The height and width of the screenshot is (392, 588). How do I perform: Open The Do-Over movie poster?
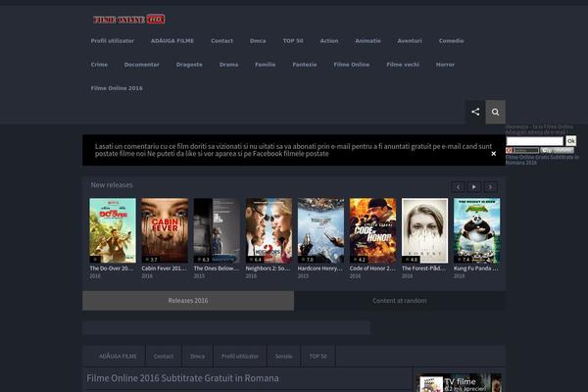click(x=113, y=230)
